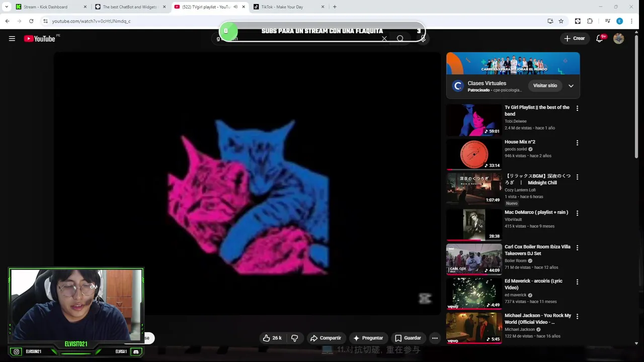The image size is (644, 362).
Task: Like the video with 26 k likes
Action: pos(272,338)
